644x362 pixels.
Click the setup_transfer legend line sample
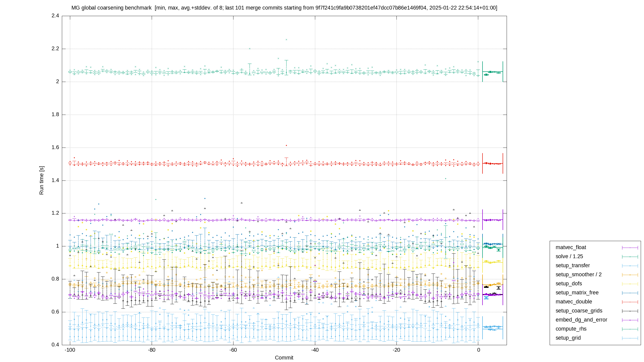pyautogui.click(x=630, y=266)
